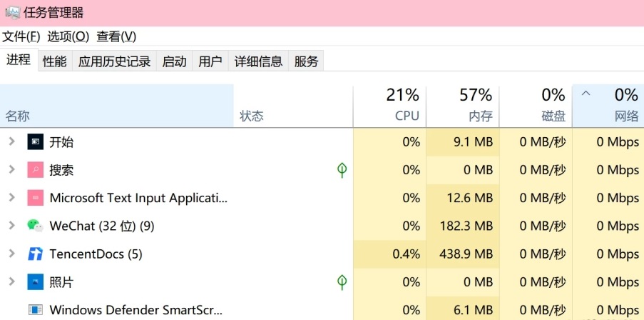This screenshot has height=320, width=644.
Task: Open the 文件(F) menu
Action: click(21, 36)
